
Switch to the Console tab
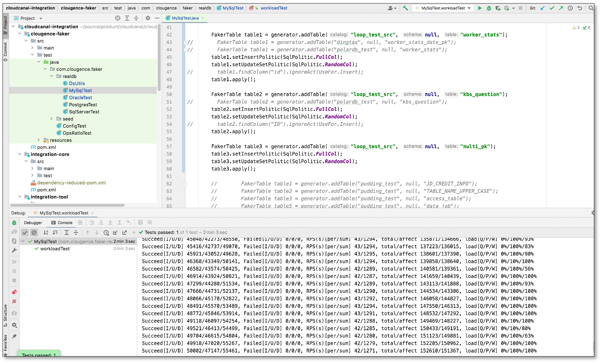(62, 223)
